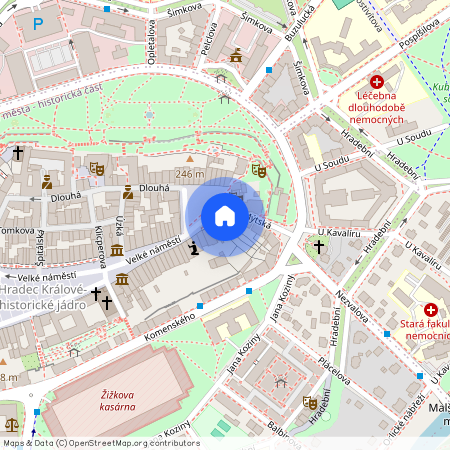This screenshot has width=450, height=450.
Task: Click the Úzká street label
Action: coord(119,226)
